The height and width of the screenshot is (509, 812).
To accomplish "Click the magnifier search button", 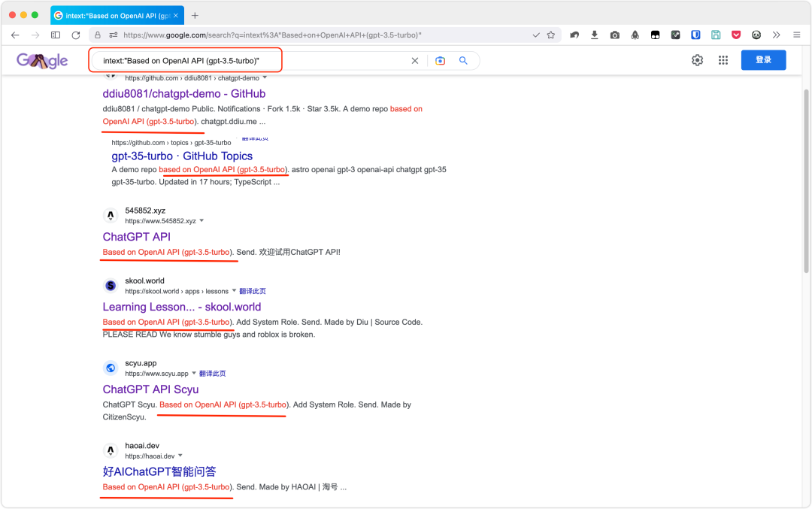I will [463, 61].
